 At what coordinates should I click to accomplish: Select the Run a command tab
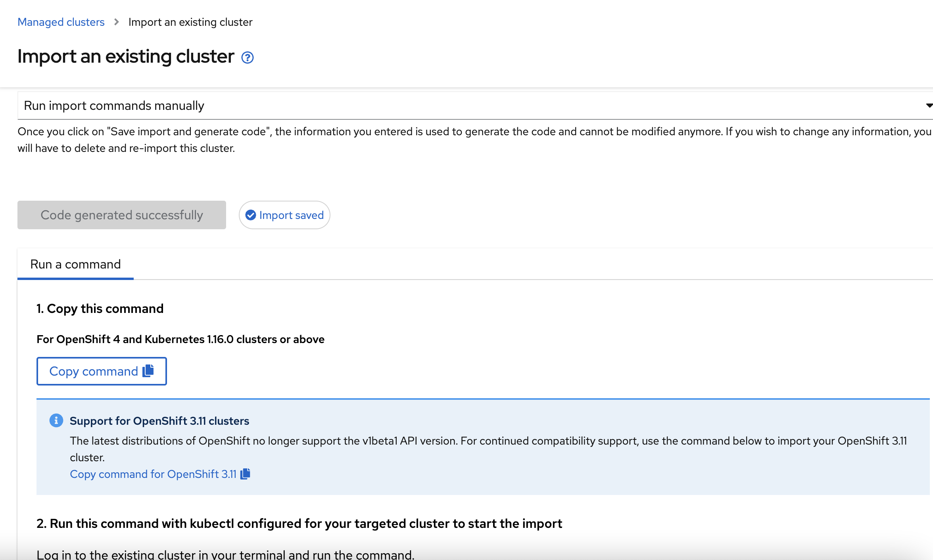pyautogui.click(x=75, y=264)
